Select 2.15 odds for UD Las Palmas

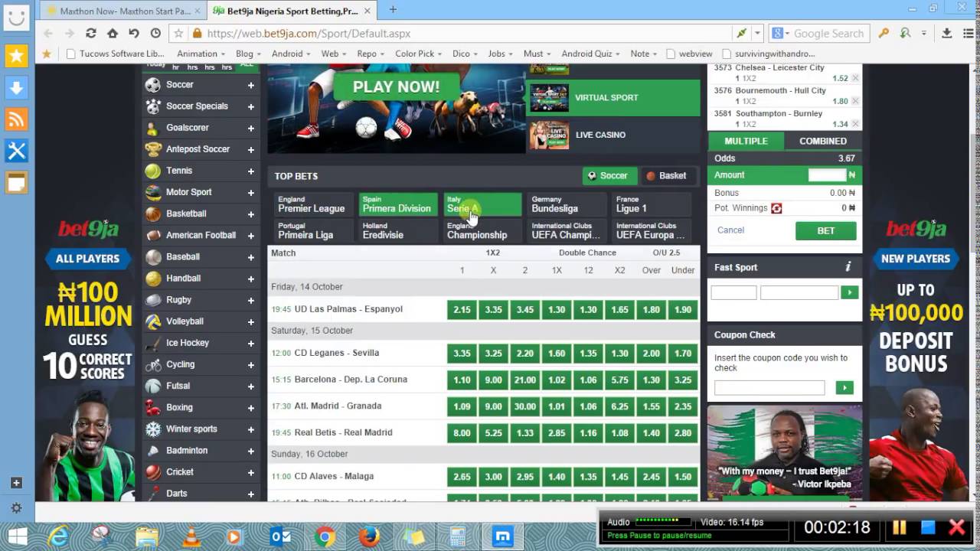tap(462, 310)
